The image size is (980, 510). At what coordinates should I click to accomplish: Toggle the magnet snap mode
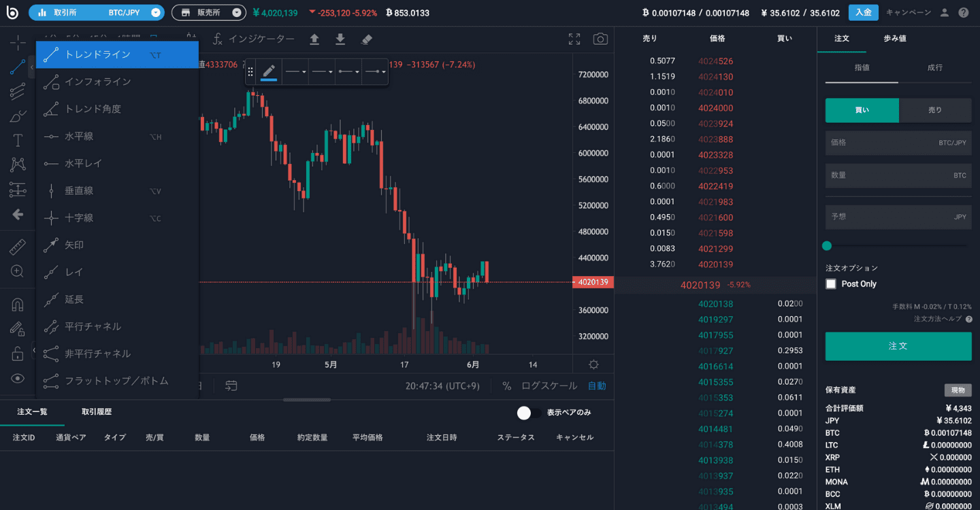tap(18, 305)
